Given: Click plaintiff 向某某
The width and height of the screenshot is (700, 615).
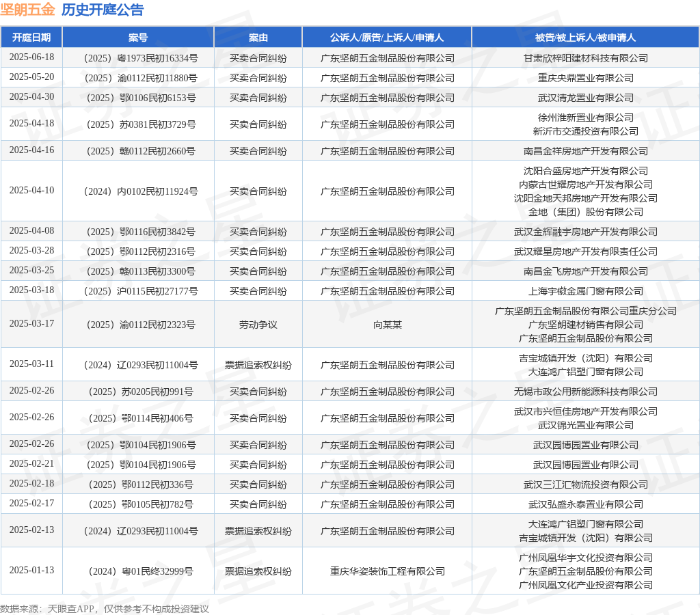Looking at the screenshot, I should [387, 325].
